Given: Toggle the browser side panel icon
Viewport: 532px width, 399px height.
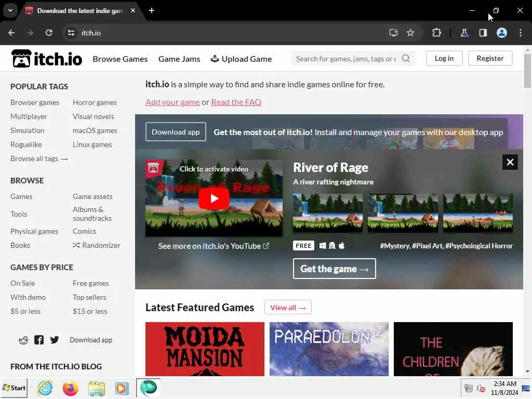Looking at the screenshot, I should point(483,33).
